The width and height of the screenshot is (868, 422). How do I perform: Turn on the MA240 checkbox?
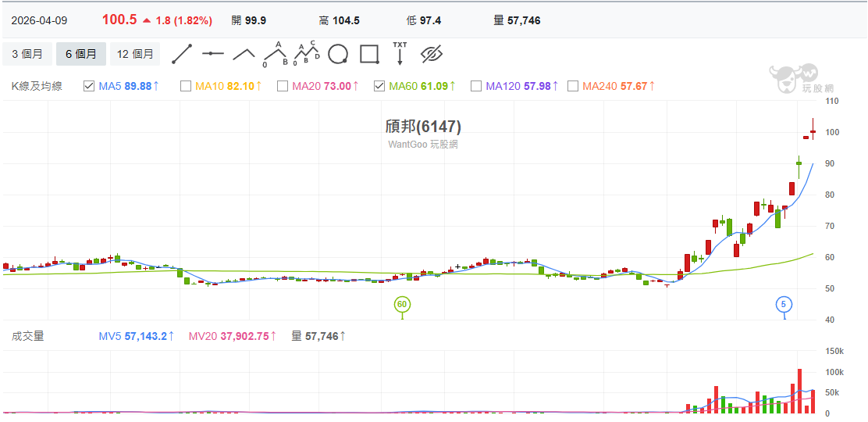pos(573,86)
